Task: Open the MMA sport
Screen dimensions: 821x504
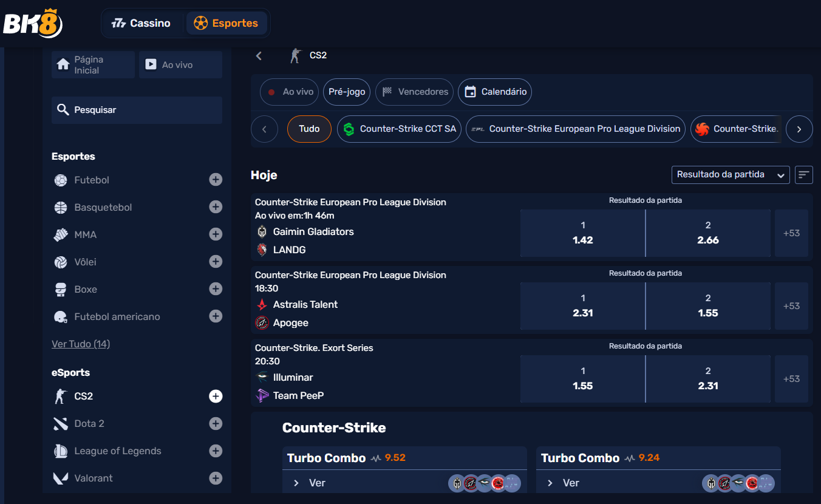Action: [x=85, y=234]
